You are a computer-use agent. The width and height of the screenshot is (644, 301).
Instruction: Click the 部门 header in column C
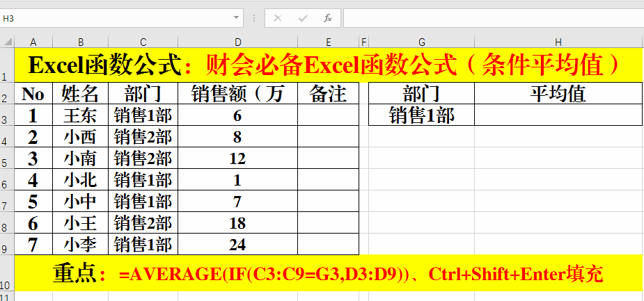click(x=143, y=94)
